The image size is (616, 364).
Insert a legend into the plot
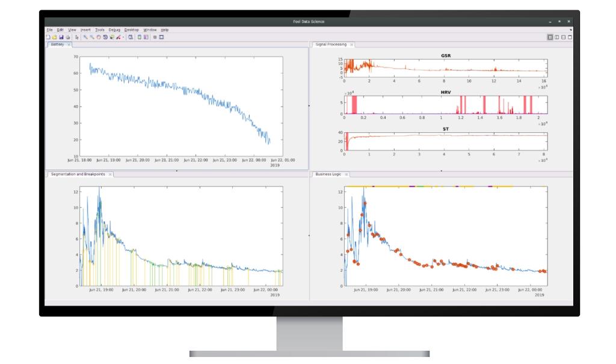[x=146, y=37]
